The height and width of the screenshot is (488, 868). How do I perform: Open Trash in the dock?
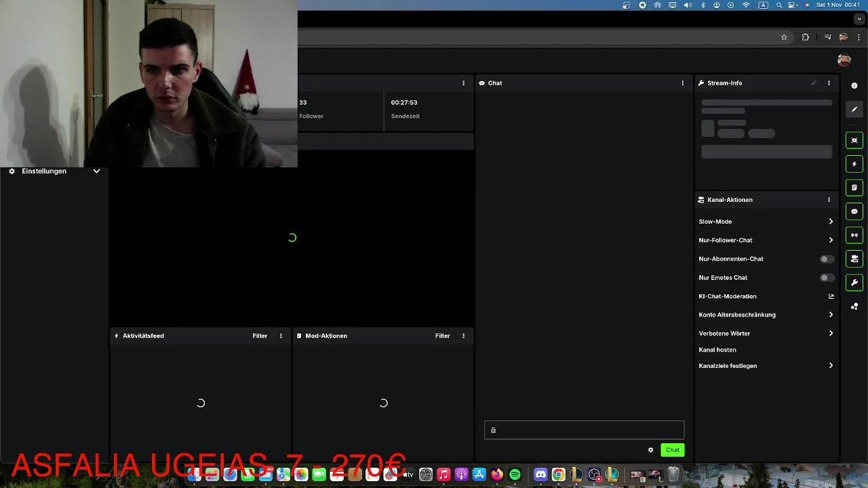tap(673, 474)
